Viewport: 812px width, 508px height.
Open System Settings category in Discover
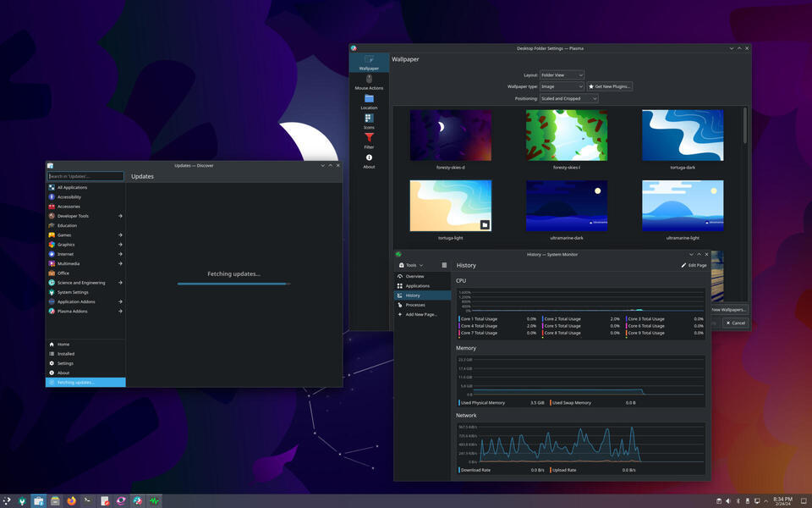85,292
